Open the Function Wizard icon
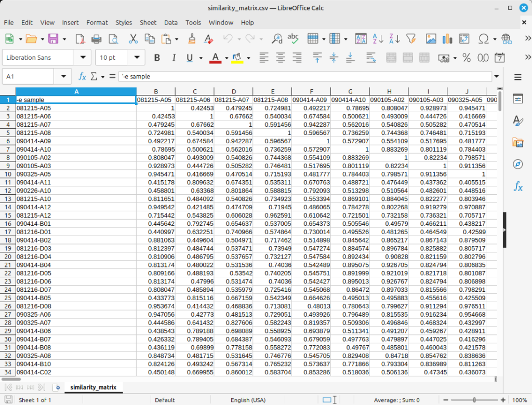The width and height of the screenshot is (532, 405). (x=82, y=76)
